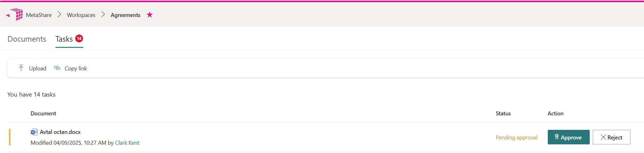The image size is (644, 153).
Task: Open the Avtal octan.docx file name
Action: 60,132
